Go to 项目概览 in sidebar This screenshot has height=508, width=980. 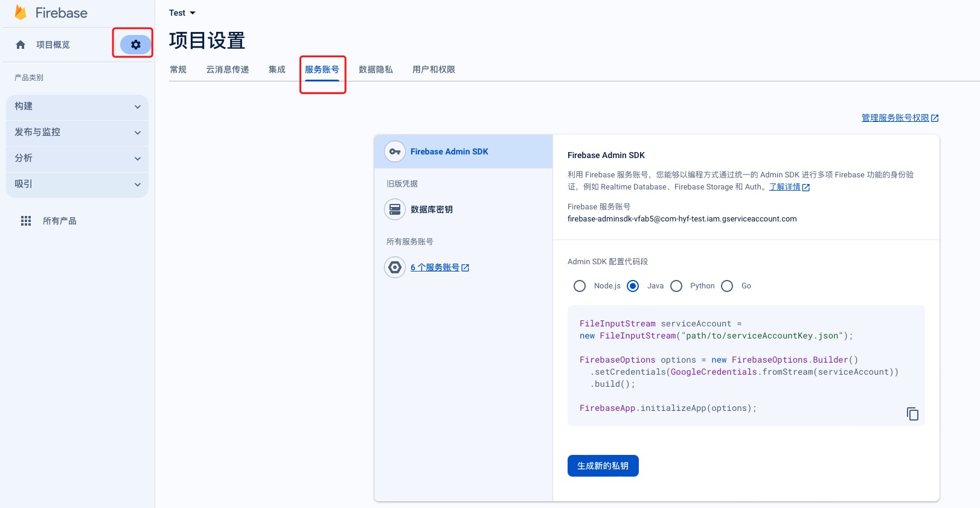[x=53, y=45]
